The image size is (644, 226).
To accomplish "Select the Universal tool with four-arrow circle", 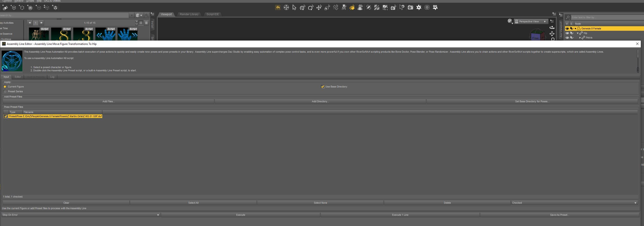I will tap(286, 8).
